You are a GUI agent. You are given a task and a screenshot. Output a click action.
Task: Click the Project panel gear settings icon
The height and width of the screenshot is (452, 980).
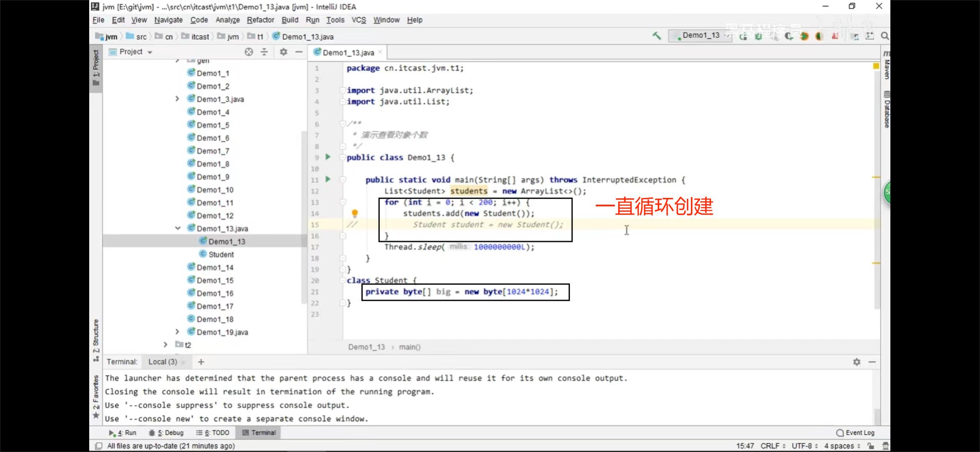coord(284,52)
